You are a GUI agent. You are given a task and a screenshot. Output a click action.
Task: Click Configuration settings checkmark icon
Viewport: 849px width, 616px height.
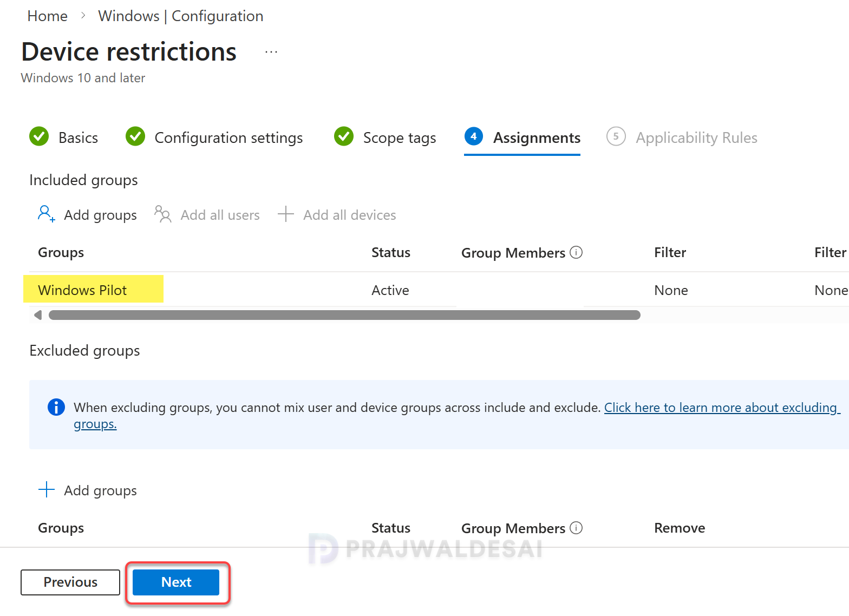[x=135, y=136]
